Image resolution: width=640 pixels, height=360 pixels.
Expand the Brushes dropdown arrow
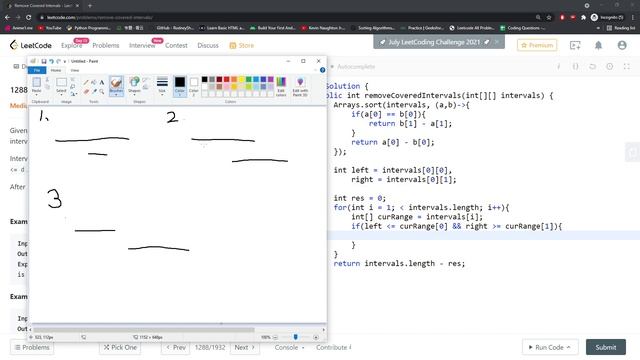[116, 95]
